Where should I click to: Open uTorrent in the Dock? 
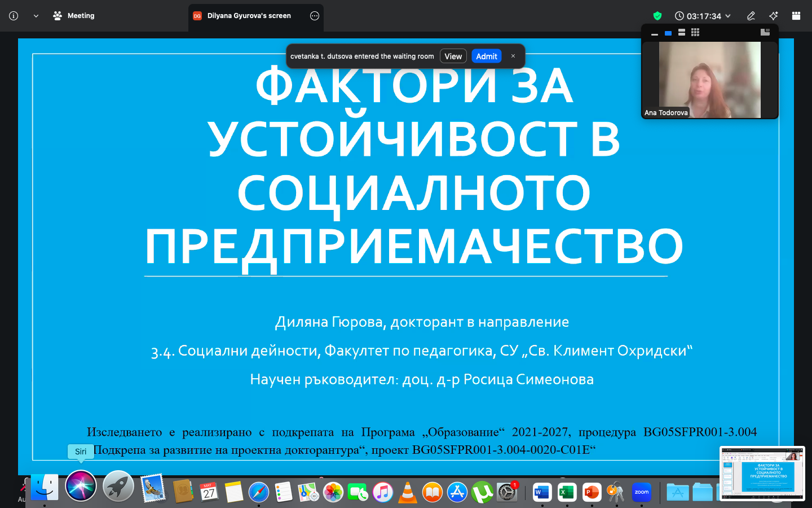point(482,492)
